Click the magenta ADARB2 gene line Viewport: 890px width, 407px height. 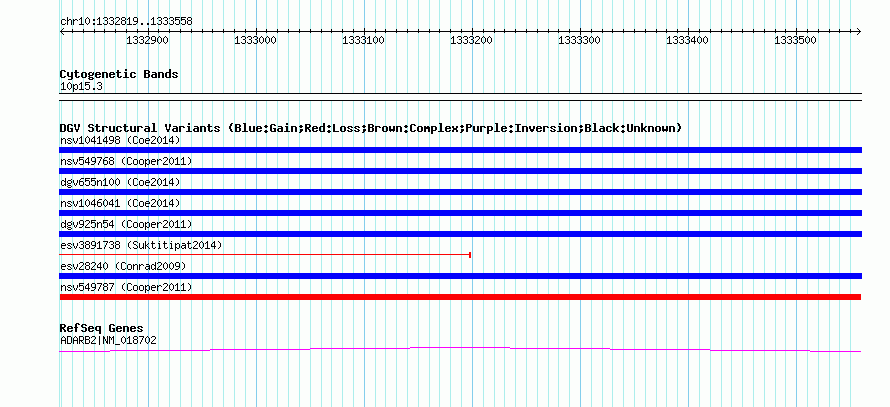[460, 349]
